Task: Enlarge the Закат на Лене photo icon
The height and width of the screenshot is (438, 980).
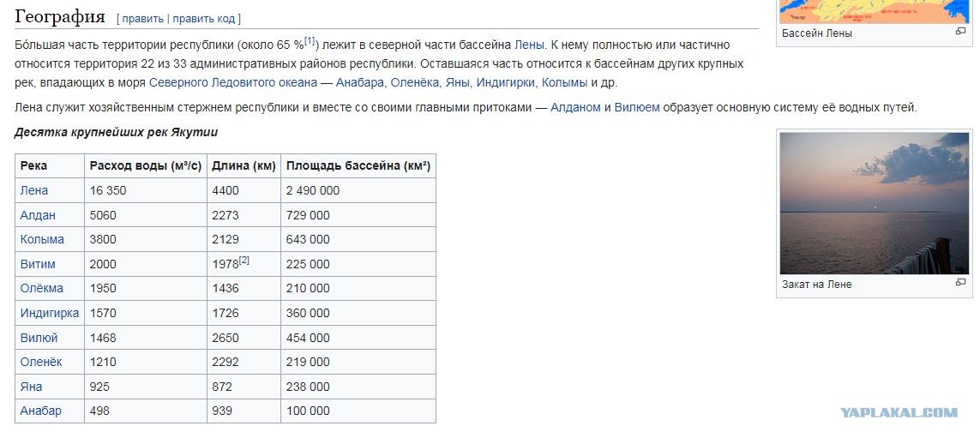Action: (x=960, y=282)
